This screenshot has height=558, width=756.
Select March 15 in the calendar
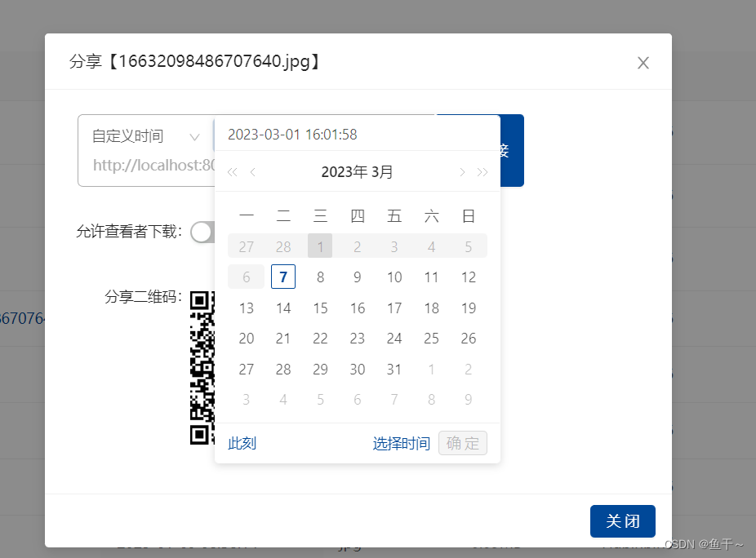tap(320, 308)
